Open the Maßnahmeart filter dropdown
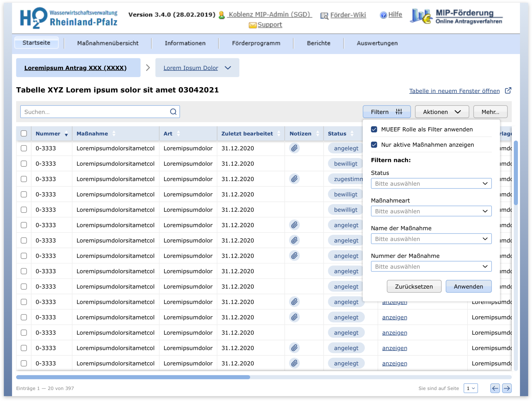This screenshot has width=532, height=401. pos(431,211)
